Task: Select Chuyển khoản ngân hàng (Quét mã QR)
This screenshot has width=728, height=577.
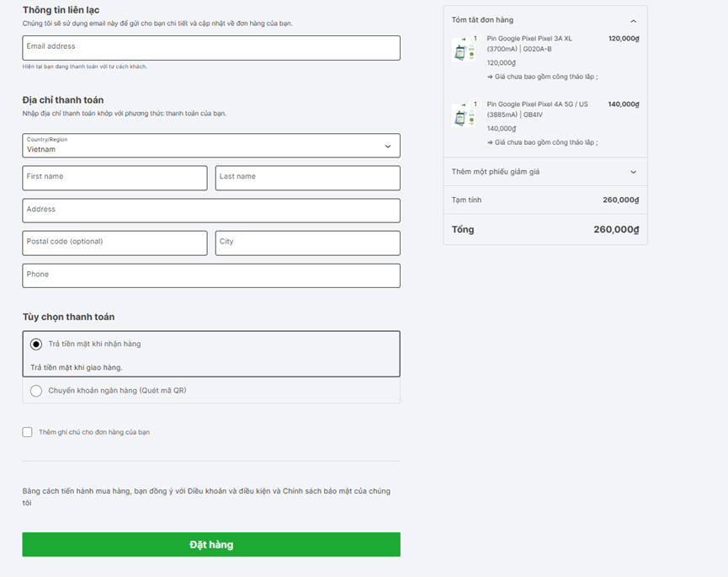Action: (x=36, y=391)
